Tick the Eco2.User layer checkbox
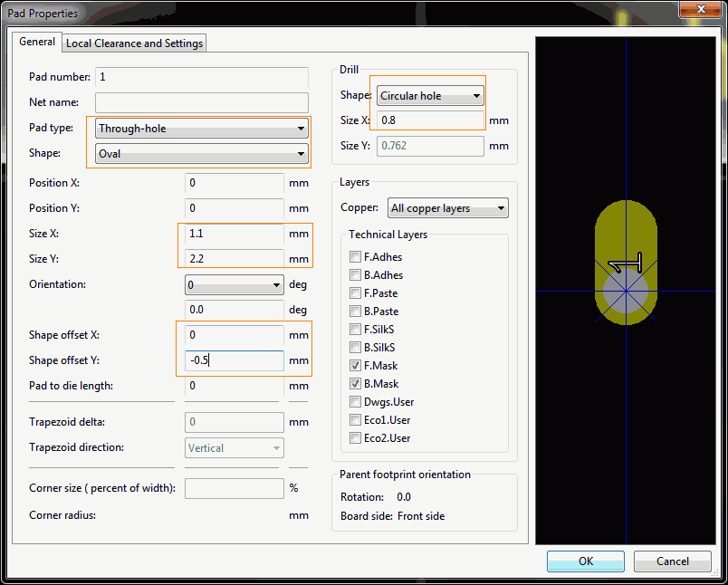Screen dimensions: 728x585 click(356, 438)
